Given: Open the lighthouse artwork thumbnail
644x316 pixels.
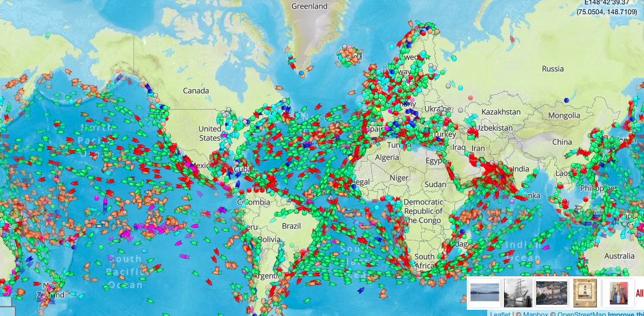Looking at the screenshot, I should tap(584, 291).
